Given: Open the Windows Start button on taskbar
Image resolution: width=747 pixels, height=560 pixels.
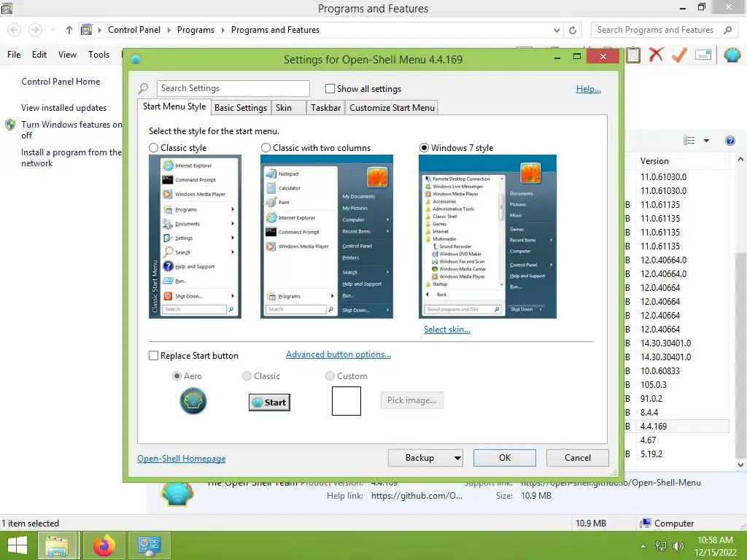Looking at the screenshot, I should [18, 545].
